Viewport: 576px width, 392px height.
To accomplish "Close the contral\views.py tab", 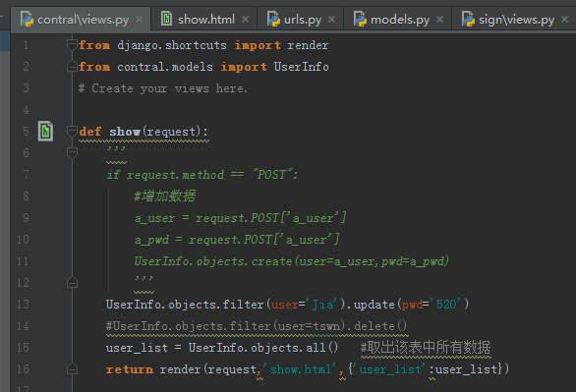I will (139, 19).
